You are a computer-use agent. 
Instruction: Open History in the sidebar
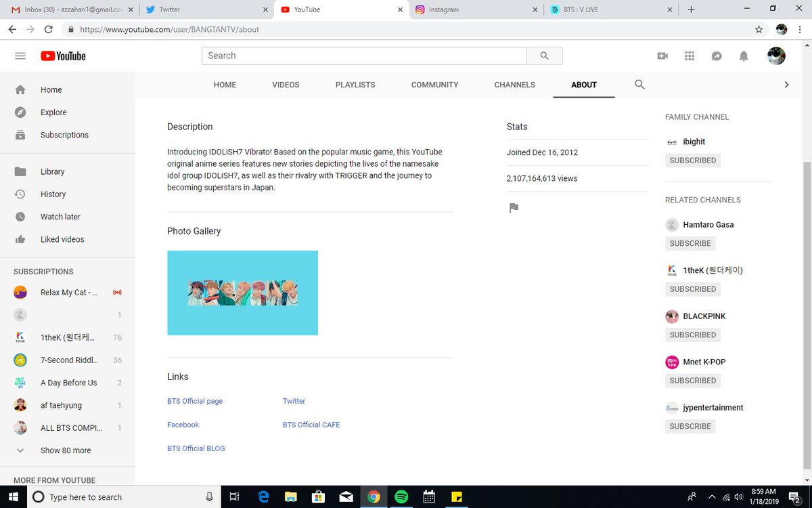(68, 194)
